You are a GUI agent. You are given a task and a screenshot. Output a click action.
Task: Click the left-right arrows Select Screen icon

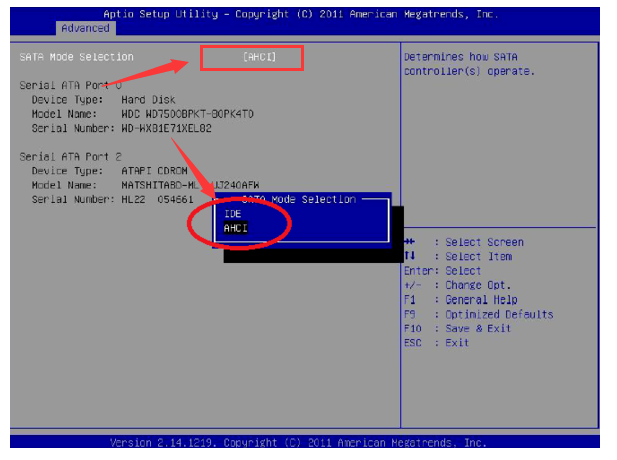tap(410, 242)
